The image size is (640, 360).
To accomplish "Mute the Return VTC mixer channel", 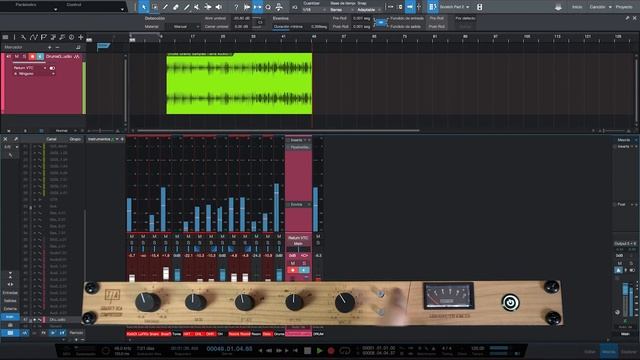I will (x=293, y=263).
